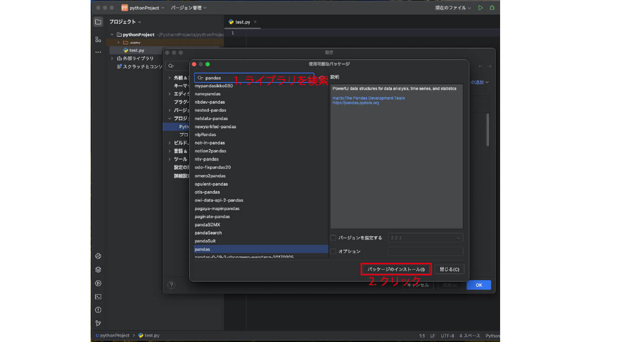This screenshot has width=644, height=342.
Task: Click the help question mark in the packages dialog
Action: (172, 285)
